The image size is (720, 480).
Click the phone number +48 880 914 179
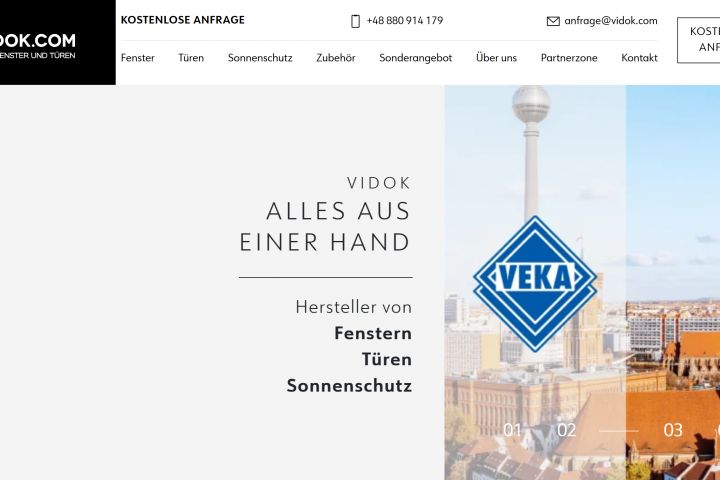pos(405,21)
